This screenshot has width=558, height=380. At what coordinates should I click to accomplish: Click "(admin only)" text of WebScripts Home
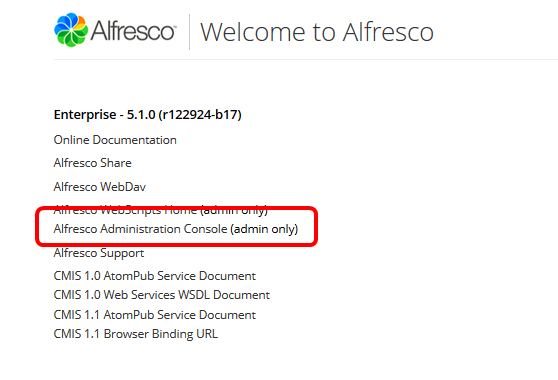tap(233, 210)
